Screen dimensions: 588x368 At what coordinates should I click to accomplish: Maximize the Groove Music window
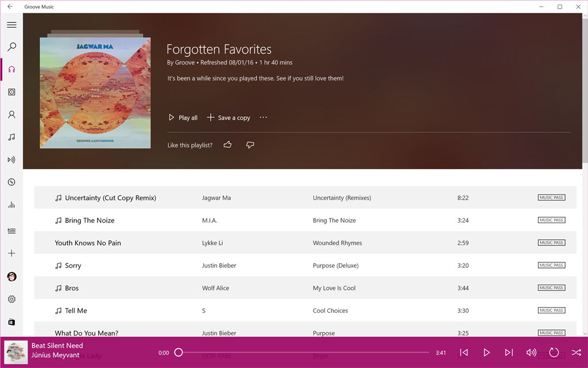(x=560, y=6)
